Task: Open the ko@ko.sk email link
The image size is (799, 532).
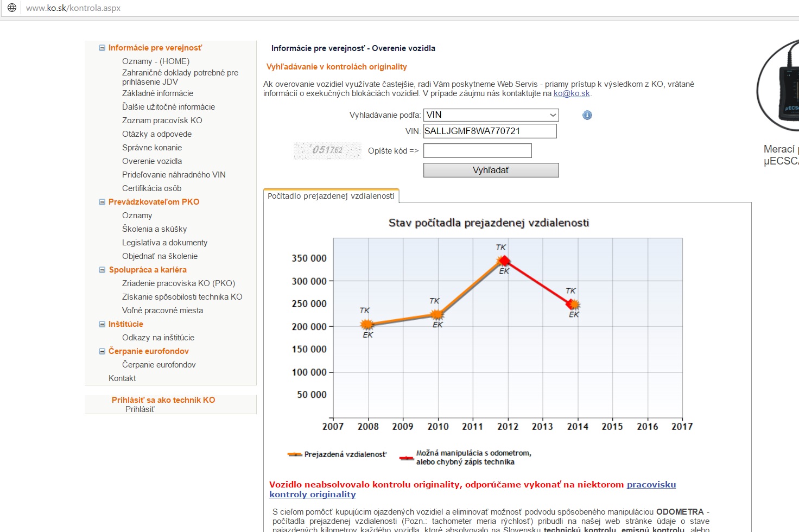Action: [571, 93]
